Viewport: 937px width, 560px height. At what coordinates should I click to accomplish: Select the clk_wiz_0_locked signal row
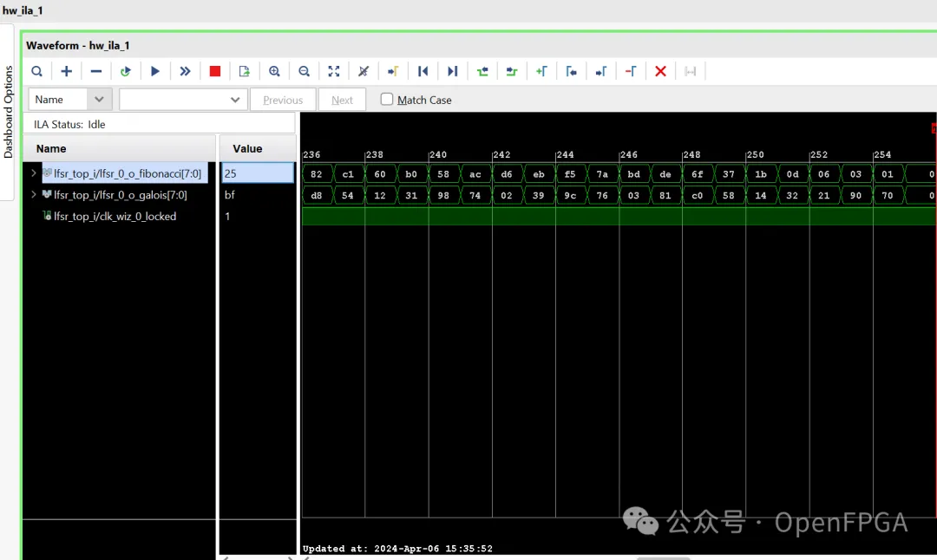[115, 217]
